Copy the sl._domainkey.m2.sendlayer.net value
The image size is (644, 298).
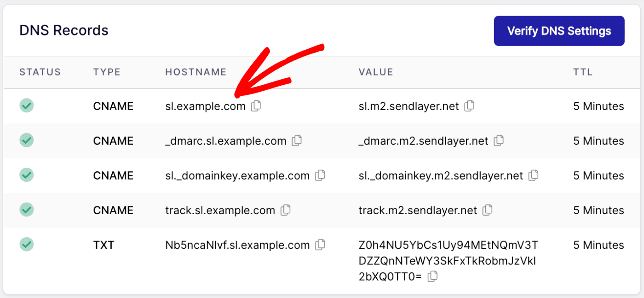pyautogui.click(x=533, y=175)
